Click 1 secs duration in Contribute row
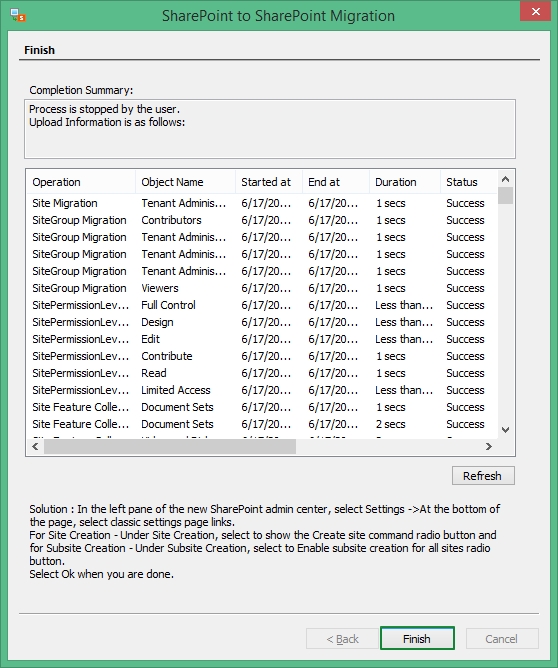This screenshot has width=558, height=668. point(391,357)
